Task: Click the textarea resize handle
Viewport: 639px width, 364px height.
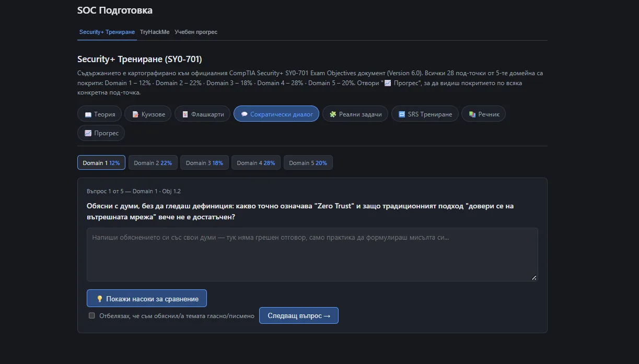Action: (x=534, y=277)
